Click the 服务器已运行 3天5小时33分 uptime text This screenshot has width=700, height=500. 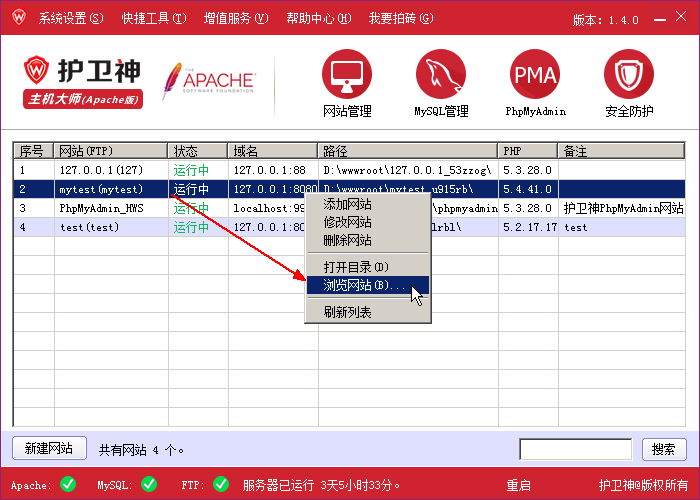coord(321,485)
